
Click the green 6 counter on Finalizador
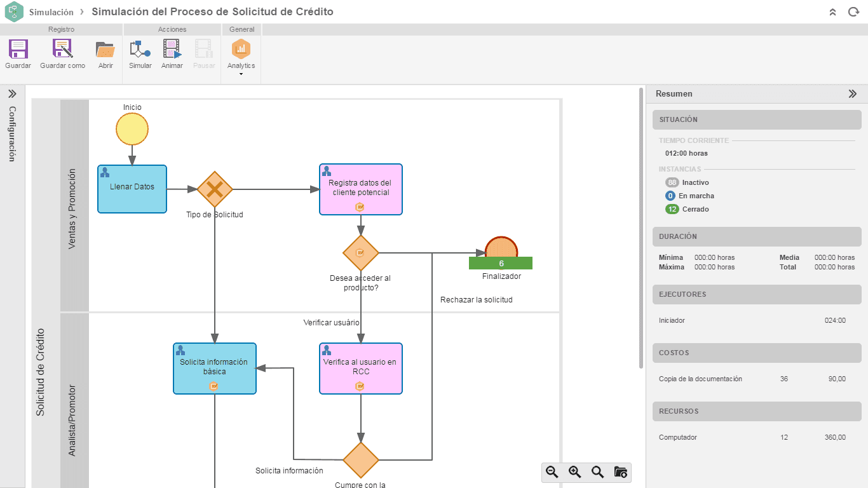coord(501,263)
